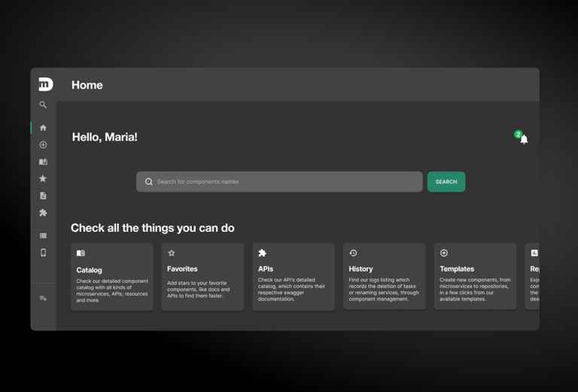Go to Home via the sidebar house icon
This screenshot has width=578, height=392.
pos(43,128)
